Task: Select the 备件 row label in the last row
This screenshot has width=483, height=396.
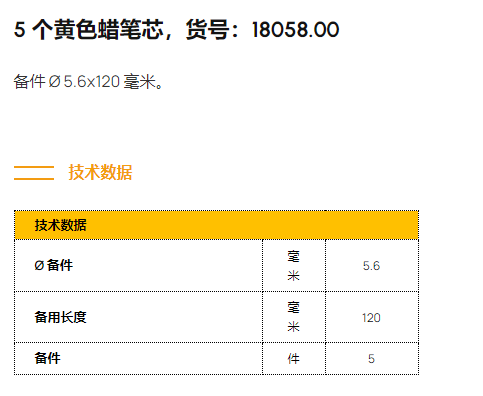Action: (x=47, y=358)
